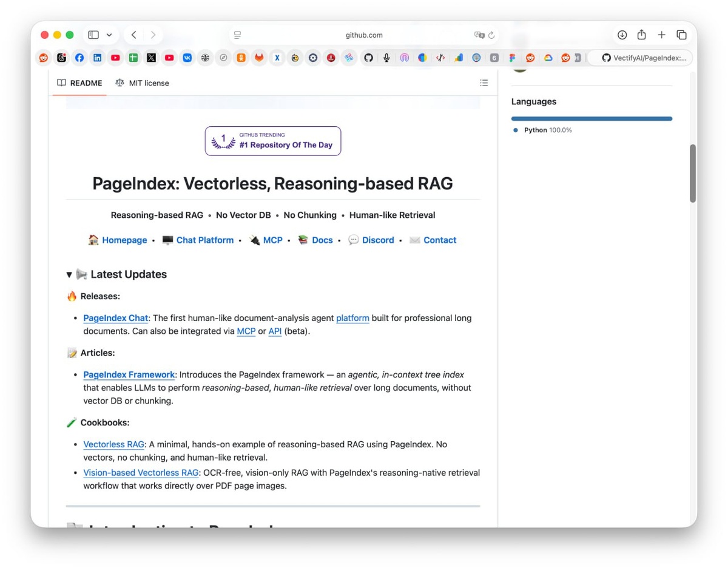The image size is (728, 568).
Task: Open the microphone pinned tab
Action: pyautogui.click(x=386, y=58)
